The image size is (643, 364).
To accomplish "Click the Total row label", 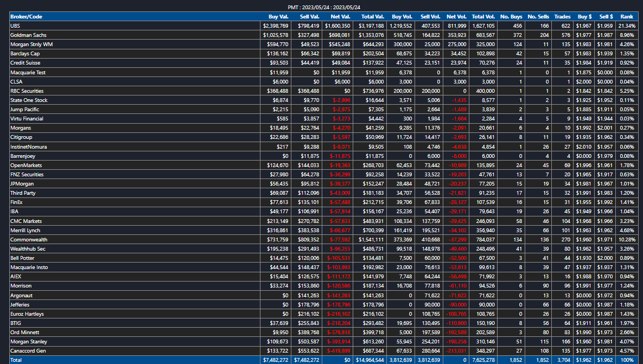I will pyautogui.click(x=16, y=360).
